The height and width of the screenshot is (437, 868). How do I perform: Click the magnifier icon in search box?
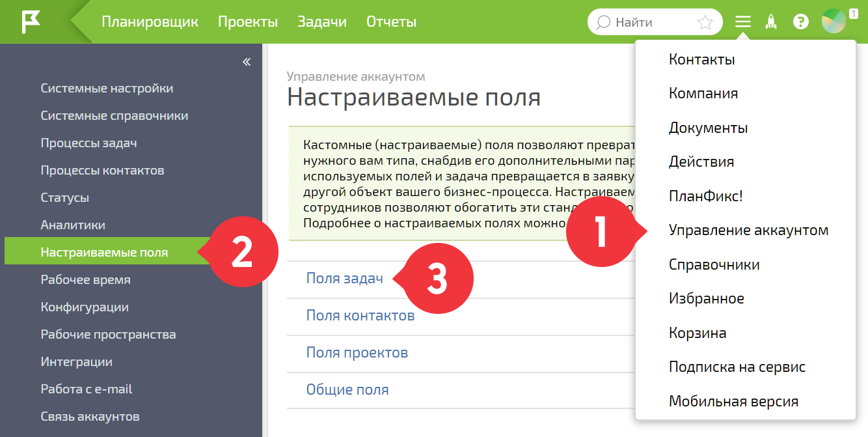(x=603, y=22)
